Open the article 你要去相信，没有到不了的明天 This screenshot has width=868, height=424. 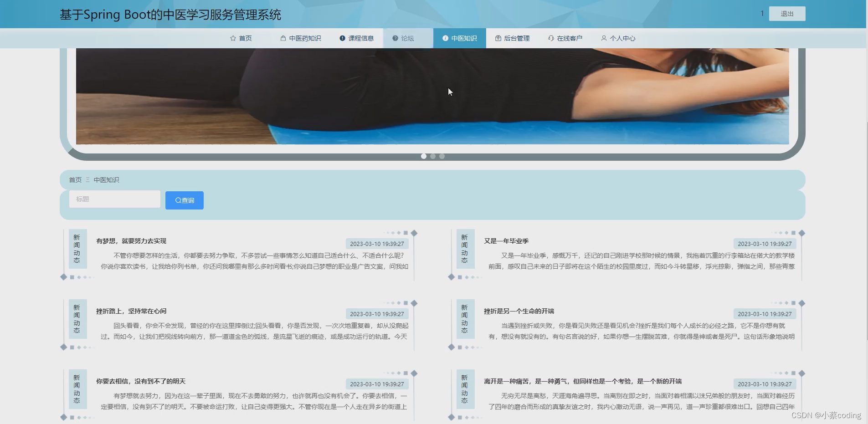click(x=141, y=381)
